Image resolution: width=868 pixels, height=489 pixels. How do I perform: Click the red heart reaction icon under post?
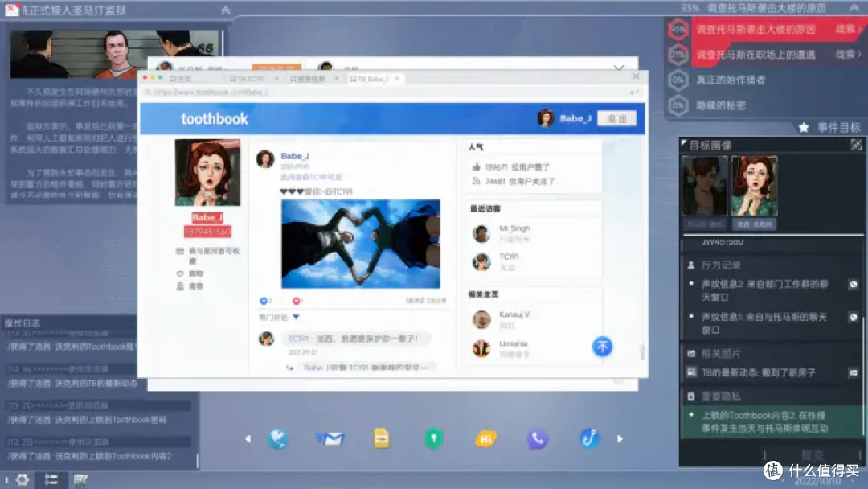click(x=296, y=301)
